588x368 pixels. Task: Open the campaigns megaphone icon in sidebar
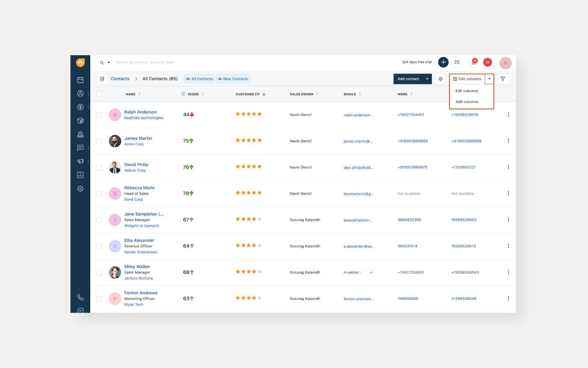tap(80, 162)
